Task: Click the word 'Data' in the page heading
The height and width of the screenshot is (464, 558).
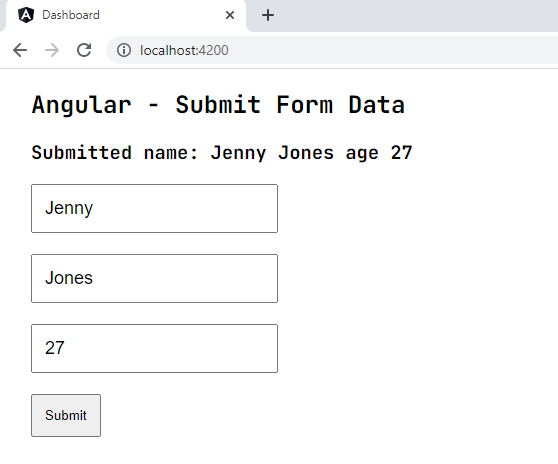Action: [x=377, y=105]
